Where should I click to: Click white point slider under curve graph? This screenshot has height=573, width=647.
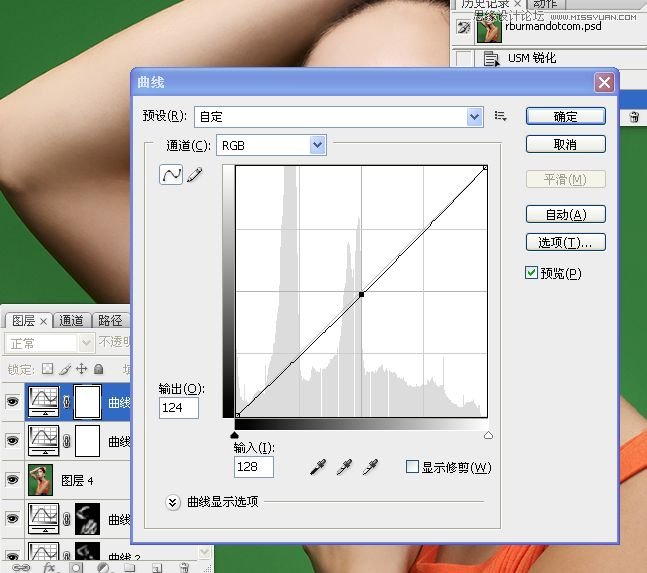(488, 435)
